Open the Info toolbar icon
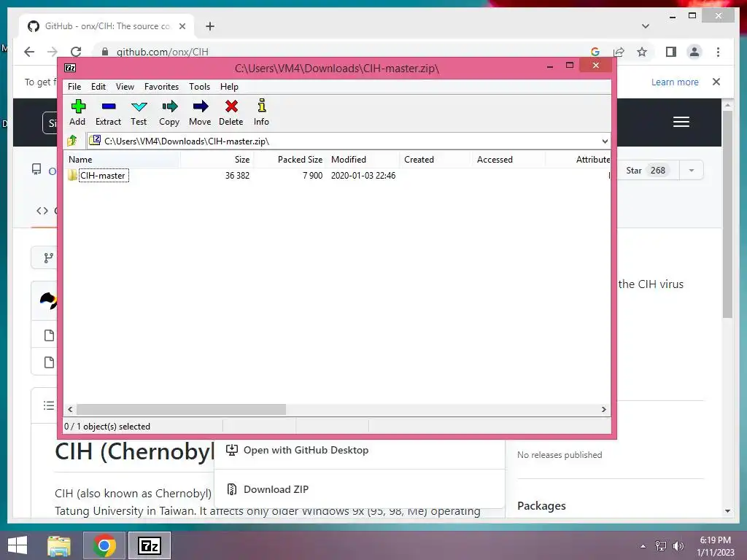 pos(261,112)
